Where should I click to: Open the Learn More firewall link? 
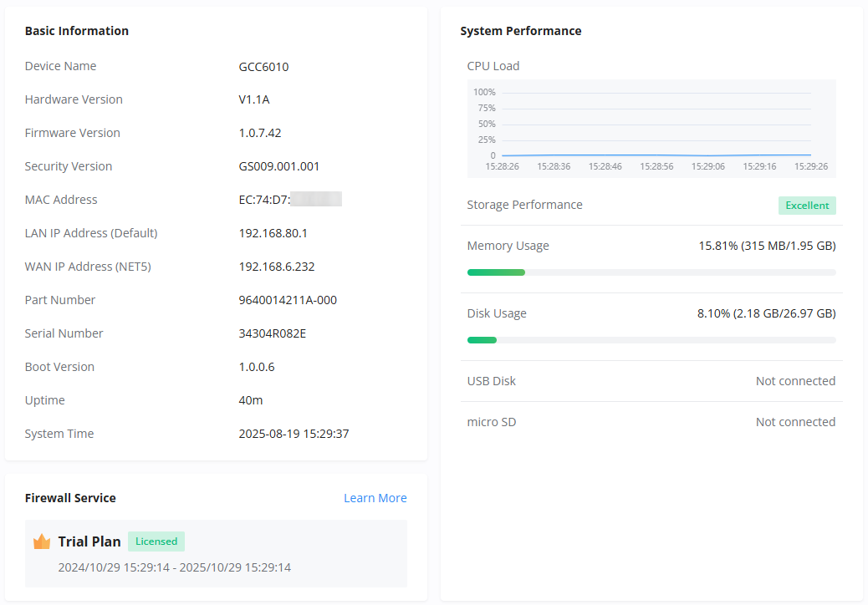pos(375,498)
